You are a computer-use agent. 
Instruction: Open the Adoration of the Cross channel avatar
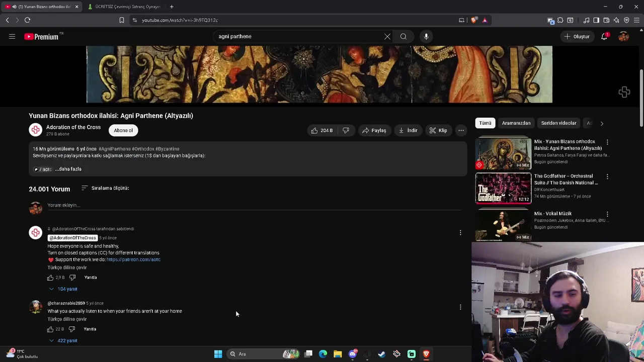click(35, 130)
